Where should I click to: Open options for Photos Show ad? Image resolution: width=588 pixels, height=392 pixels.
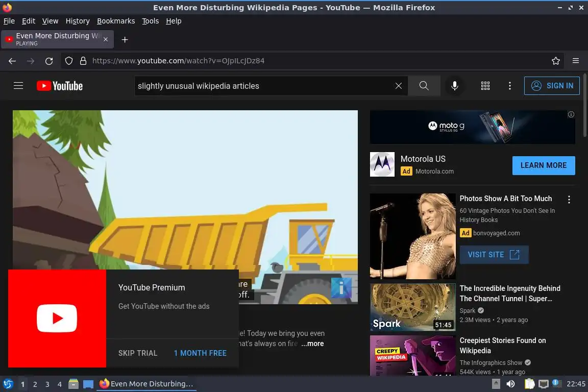coord(569,200)
